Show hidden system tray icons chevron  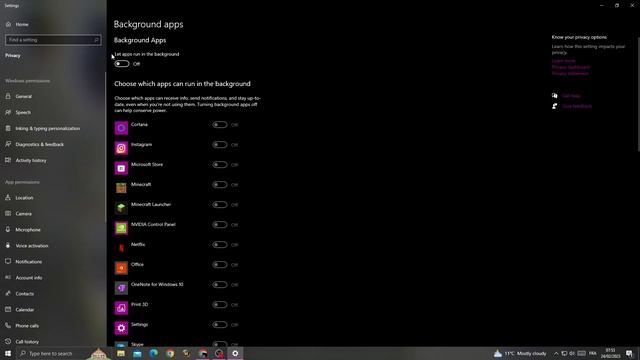pyautogui.click(x=556, y=353)
